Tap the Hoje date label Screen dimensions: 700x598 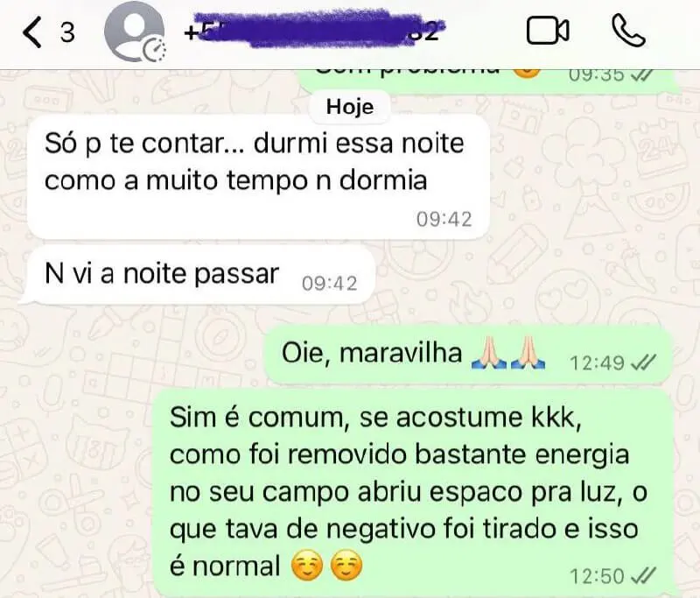point(350,107)
